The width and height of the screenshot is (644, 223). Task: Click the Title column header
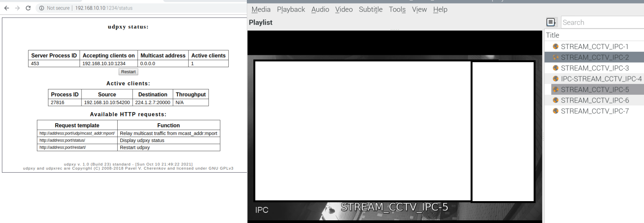[552, 35]
